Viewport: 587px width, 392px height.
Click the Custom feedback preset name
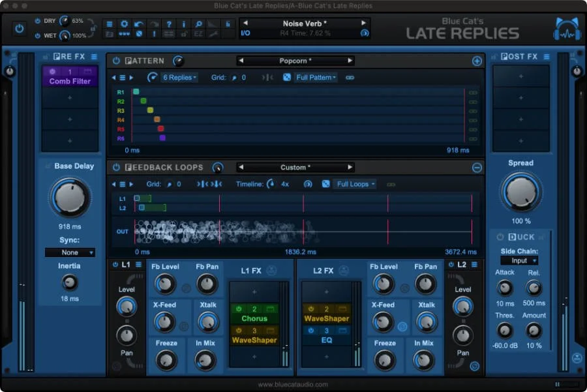pyautogui.click(x=295, y=168)
